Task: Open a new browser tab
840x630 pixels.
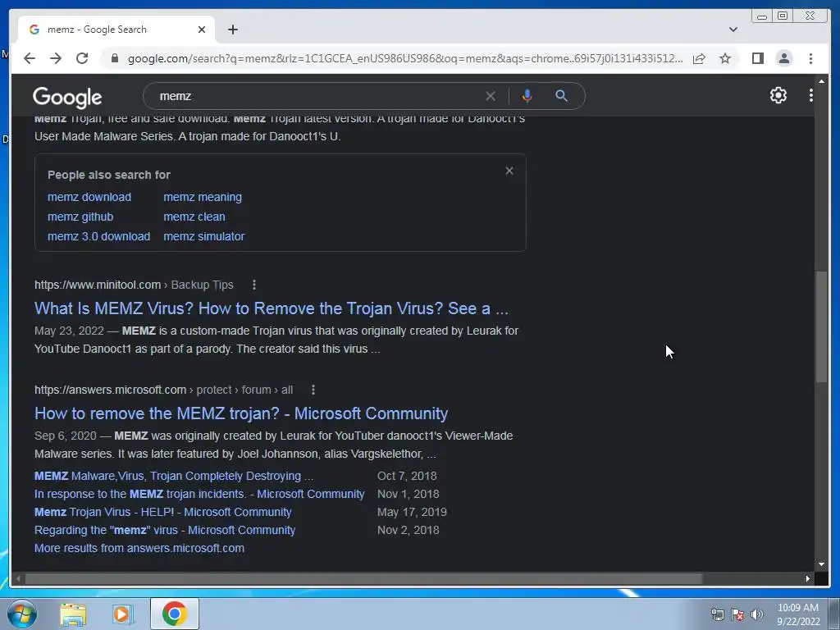Action: pyautogui.click(x=232, y=30)
